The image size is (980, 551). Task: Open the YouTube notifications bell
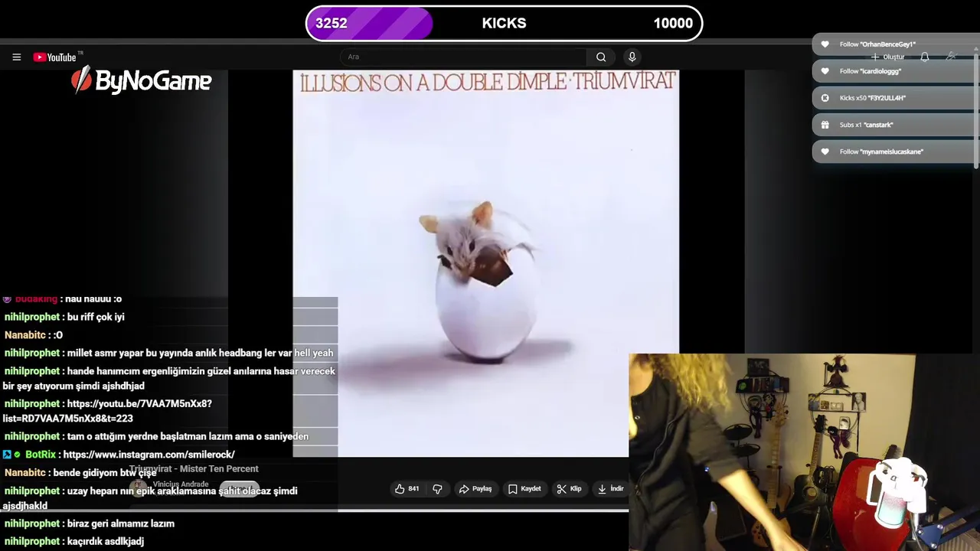point(925,57)
